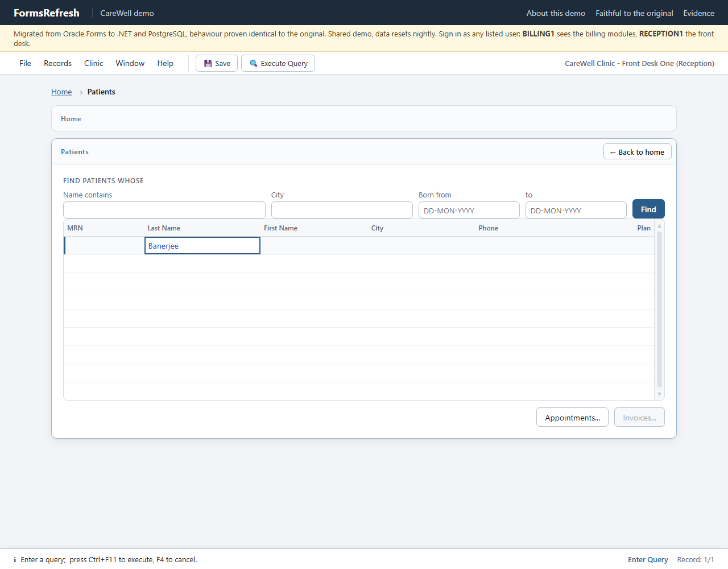Click the results grid scroll-down arrow
This screenshot has height=569, width=728.
coord(660,394)
